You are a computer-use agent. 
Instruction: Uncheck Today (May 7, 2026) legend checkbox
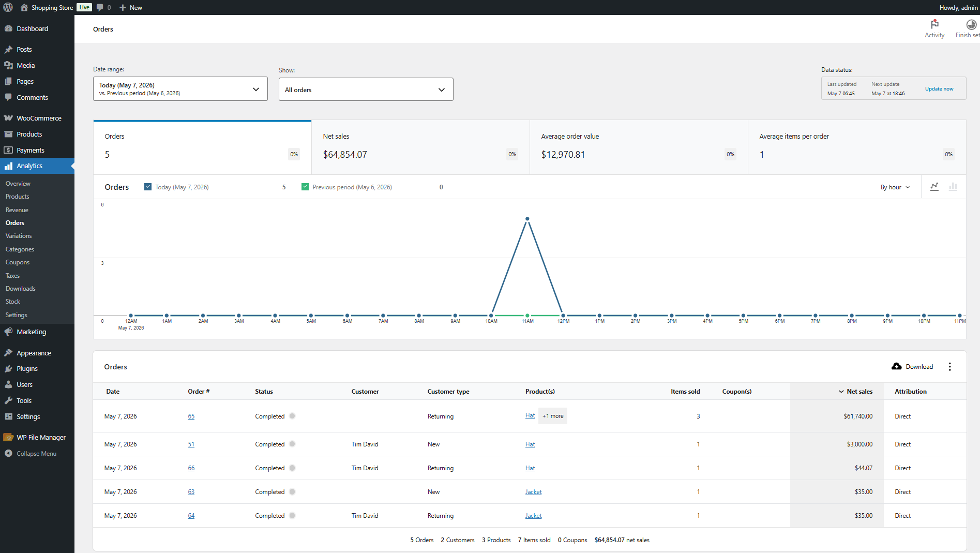click(148, 187)
